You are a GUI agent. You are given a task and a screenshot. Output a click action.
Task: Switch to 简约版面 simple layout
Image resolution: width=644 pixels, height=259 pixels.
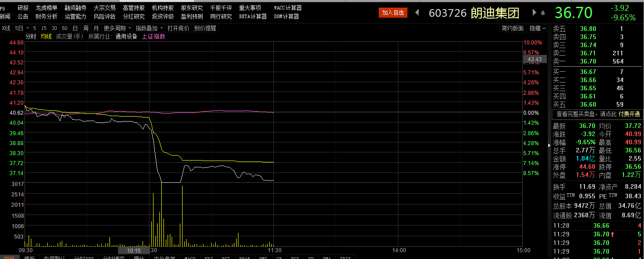click(x=512, y=28)
